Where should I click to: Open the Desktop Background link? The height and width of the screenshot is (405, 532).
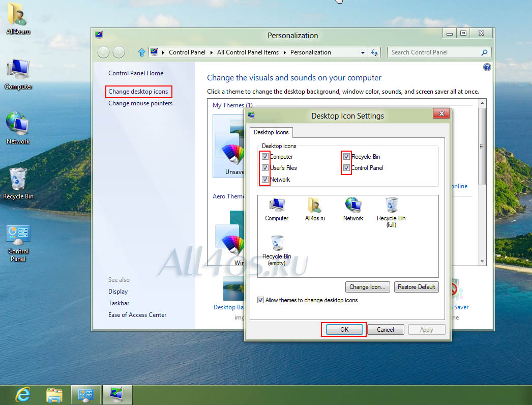pyautogui.click(x=229, y=307)
